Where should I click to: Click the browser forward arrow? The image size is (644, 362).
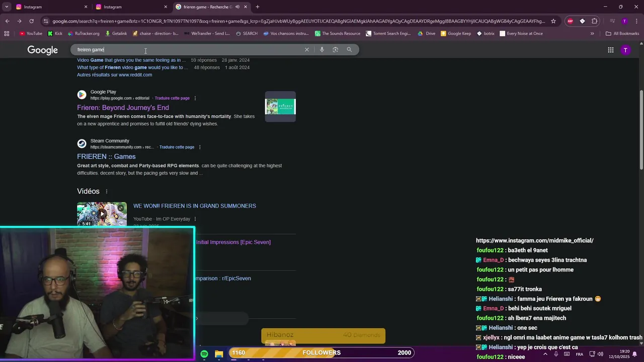click(x=19, y=21)
